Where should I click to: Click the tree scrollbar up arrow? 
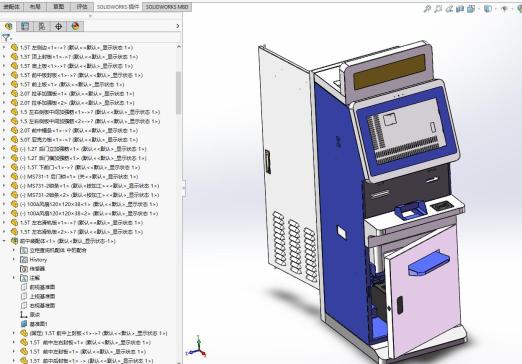click(x=178, y=47)
